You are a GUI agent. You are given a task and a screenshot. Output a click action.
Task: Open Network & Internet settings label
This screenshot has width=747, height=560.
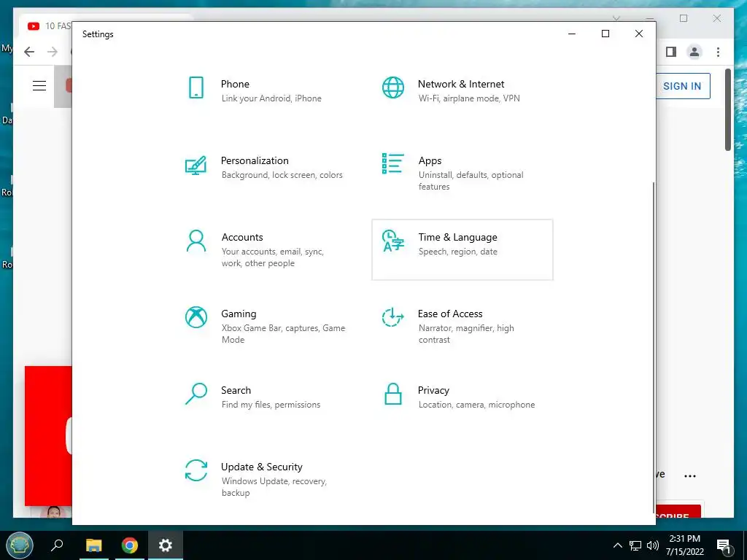tap(461, 84)
